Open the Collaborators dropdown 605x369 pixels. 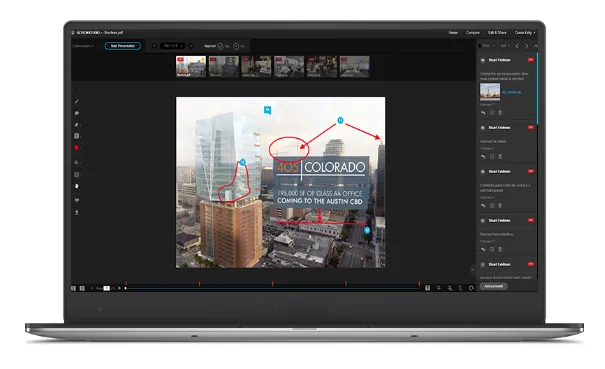[x=83, y=46]
